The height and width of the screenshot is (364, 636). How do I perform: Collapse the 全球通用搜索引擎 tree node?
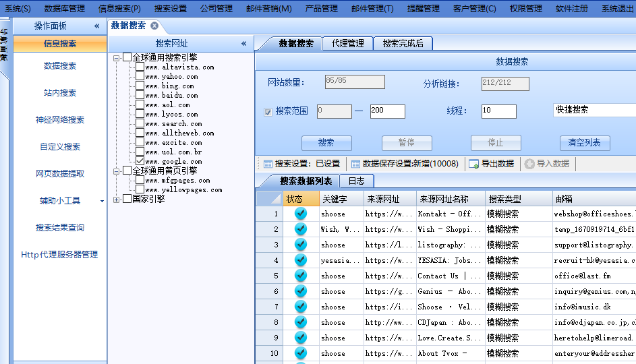pyautogui.click(x=117, y=58)
